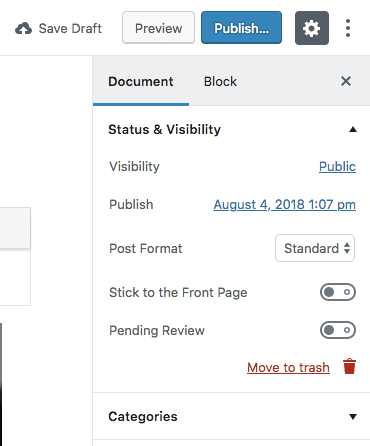Screen dimensions: 370x446
Task: Click the Preview button
Action: [158, 28]
